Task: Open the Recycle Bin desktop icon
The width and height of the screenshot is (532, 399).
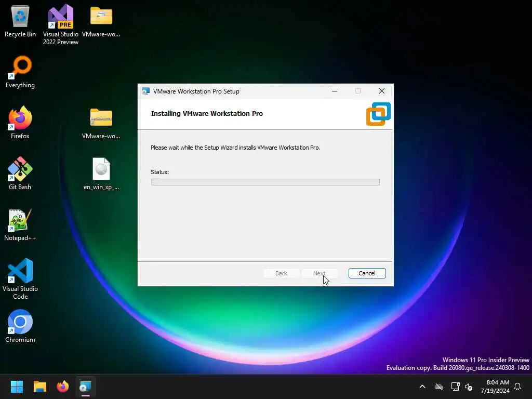Action: 20,21
